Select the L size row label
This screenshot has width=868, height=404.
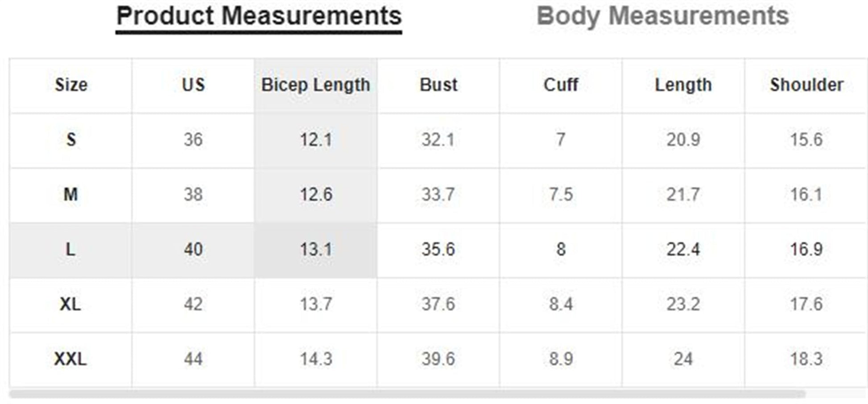(x=70, y=250)
